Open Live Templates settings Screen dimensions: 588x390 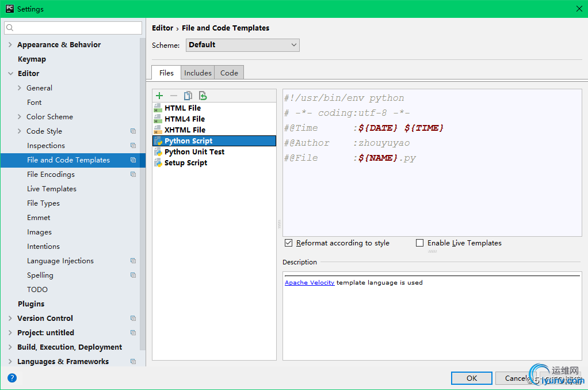click(52, 189)
